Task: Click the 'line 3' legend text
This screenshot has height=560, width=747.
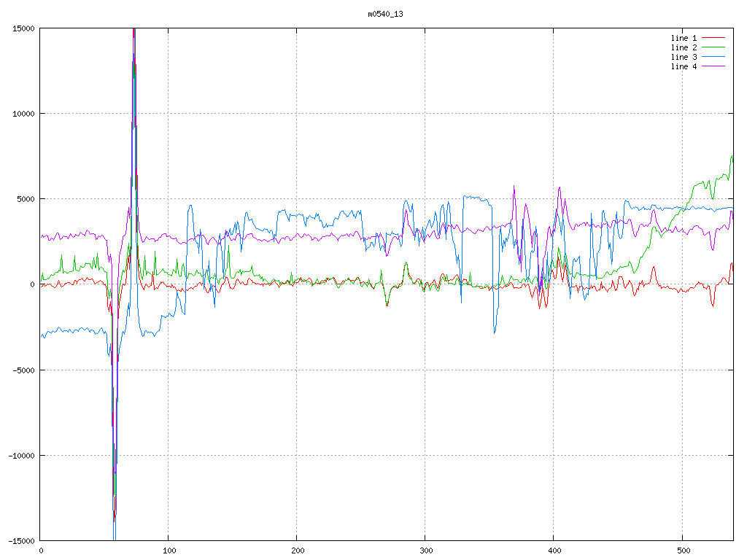Action: tap(684, 57)
